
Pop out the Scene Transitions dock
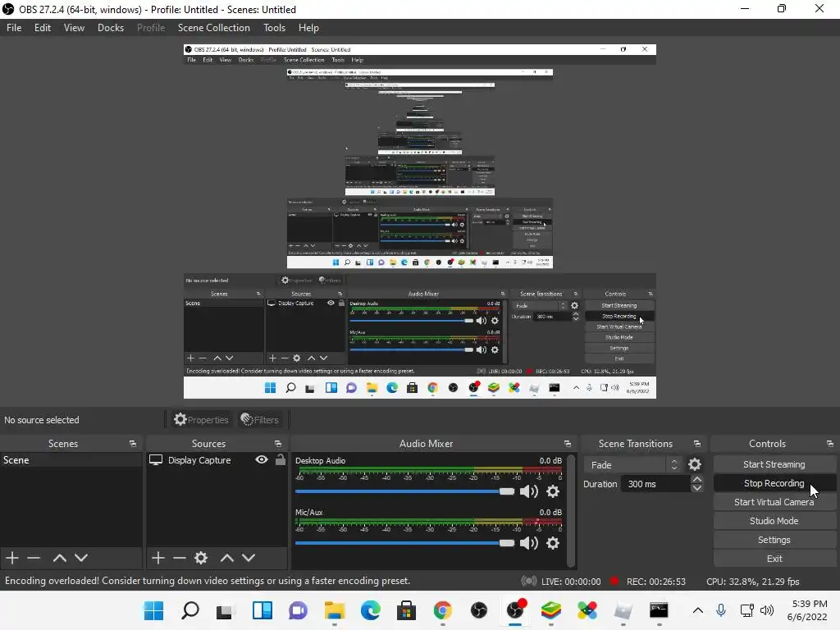pyautogui.click(x=697, y=444)
